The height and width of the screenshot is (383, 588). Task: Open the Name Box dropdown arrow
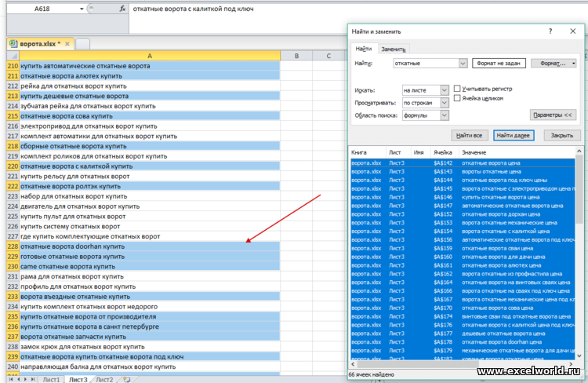[82, 9]
